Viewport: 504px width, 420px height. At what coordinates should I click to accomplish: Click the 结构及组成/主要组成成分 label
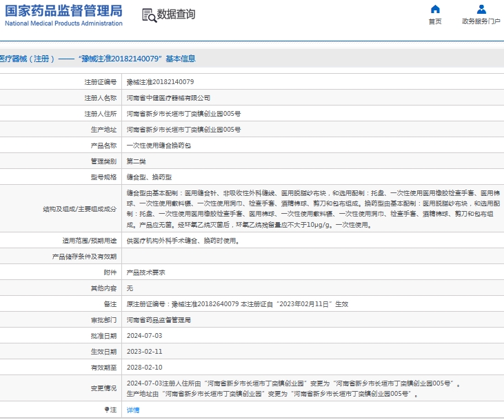pyautogui.click(x=80, y=209)
